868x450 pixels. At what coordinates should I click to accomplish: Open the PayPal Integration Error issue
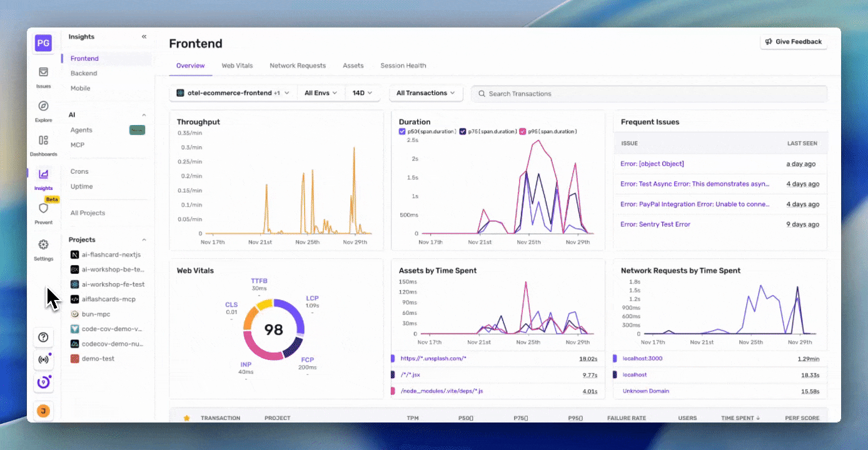pos(695,204)
